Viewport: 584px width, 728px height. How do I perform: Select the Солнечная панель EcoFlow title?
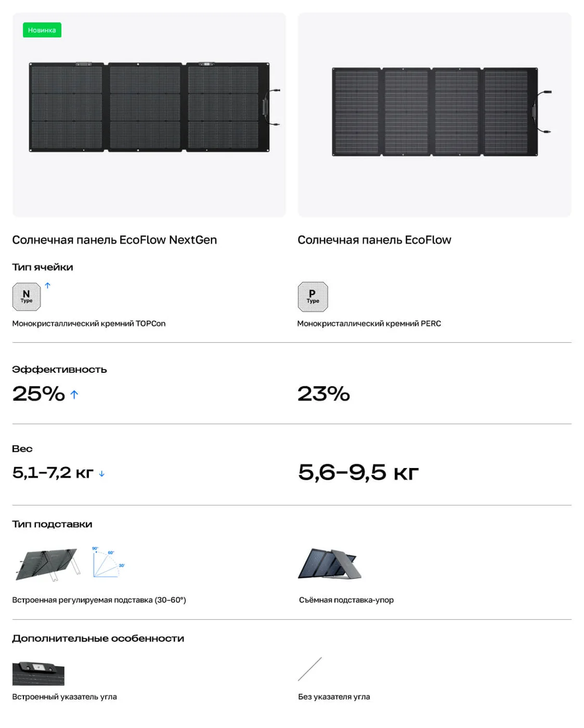[x=374, y=240]
